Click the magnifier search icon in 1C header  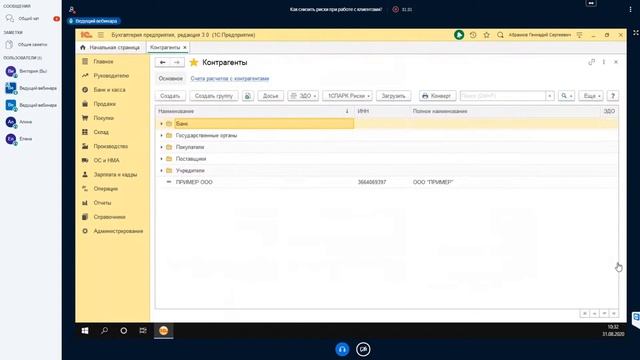coord(500,35)
